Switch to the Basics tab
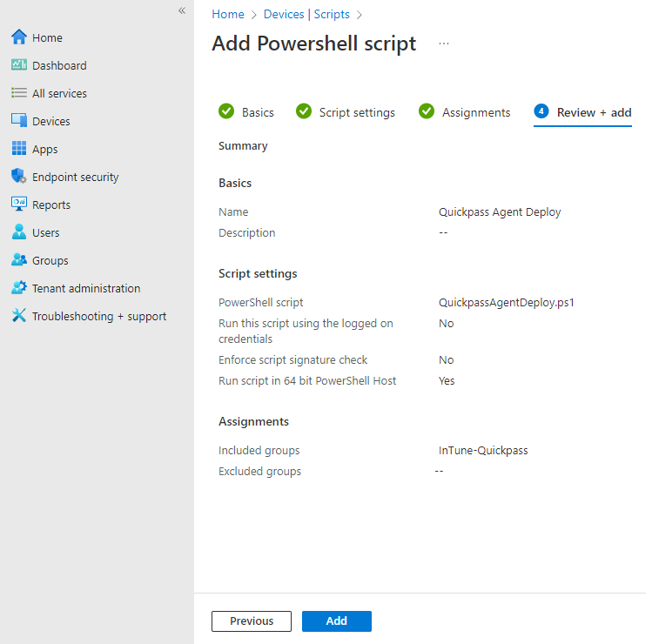Viewport: 652px width, 644px height. (x=246, y=112)
